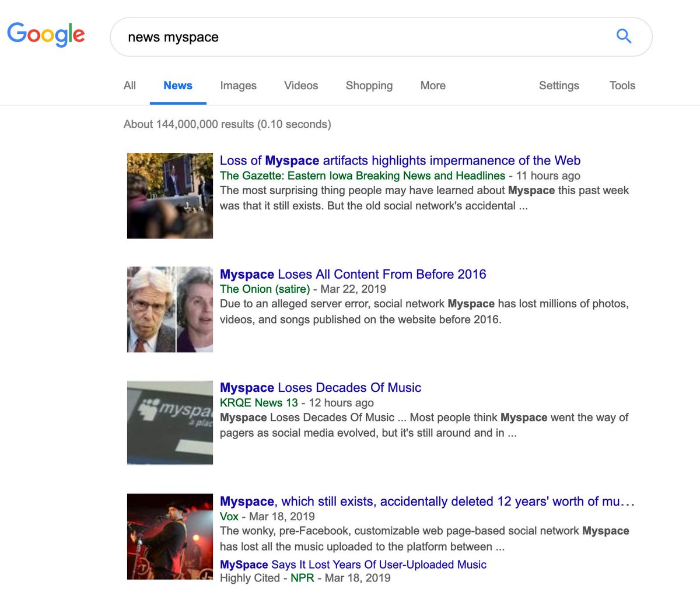
Task: Open 'MySpace Says It Lost Years Of User-Uploaded Music'
Action: [353, 565]
